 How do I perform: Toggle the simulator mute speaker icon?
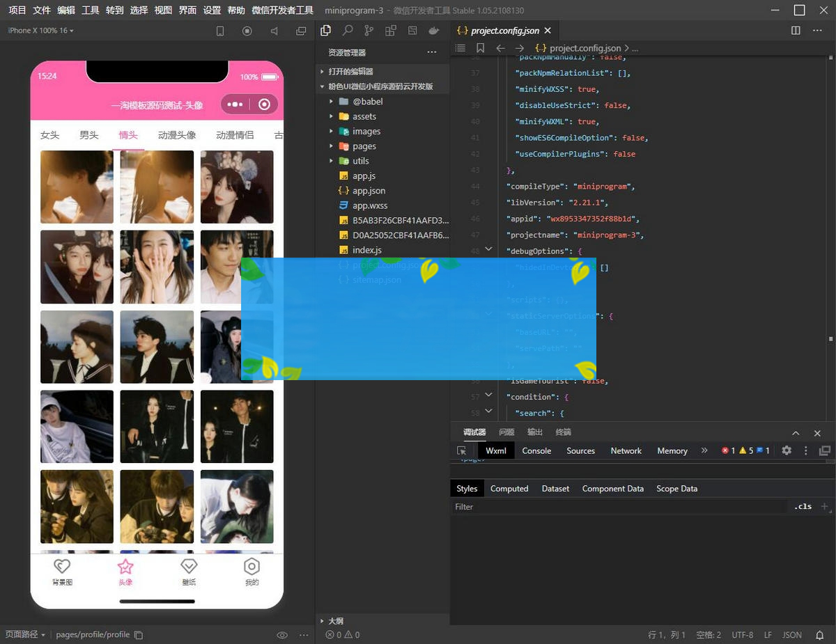(x=274, y=31)
